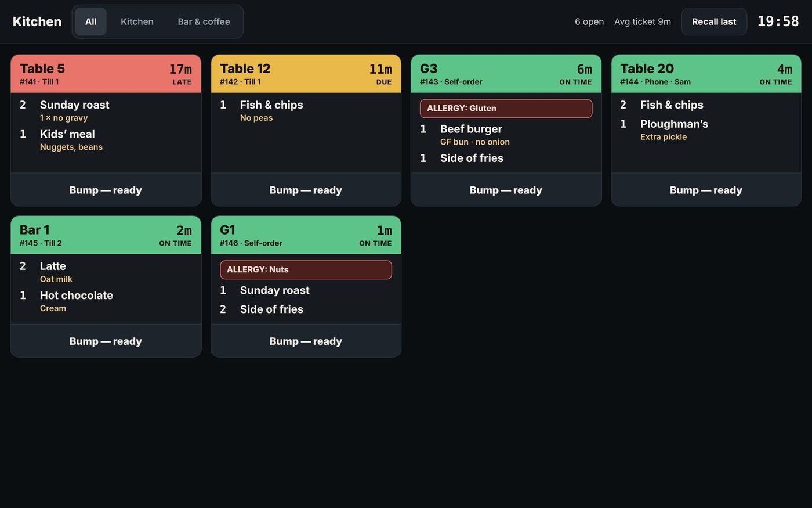
Task: Click Oat milk modifier
Action: pyautogui.click(x=56, y=279)
